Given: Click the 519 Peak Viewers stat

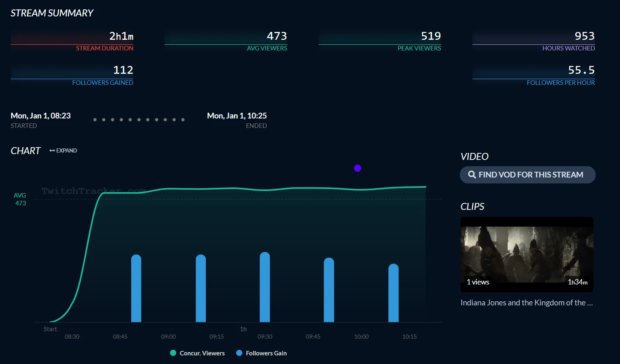Looking at the screenshot, I should 380,41.
